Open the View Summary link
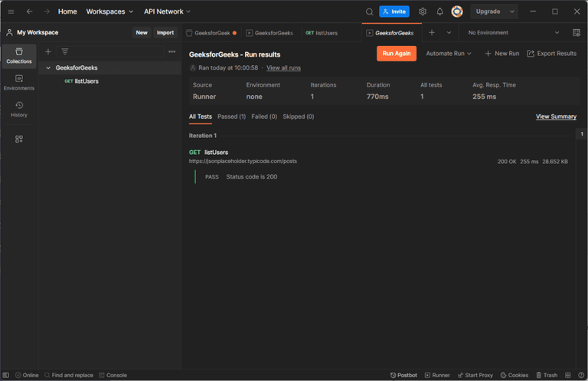Viewport: 588px width, 381px height. (x=556, y=117)
